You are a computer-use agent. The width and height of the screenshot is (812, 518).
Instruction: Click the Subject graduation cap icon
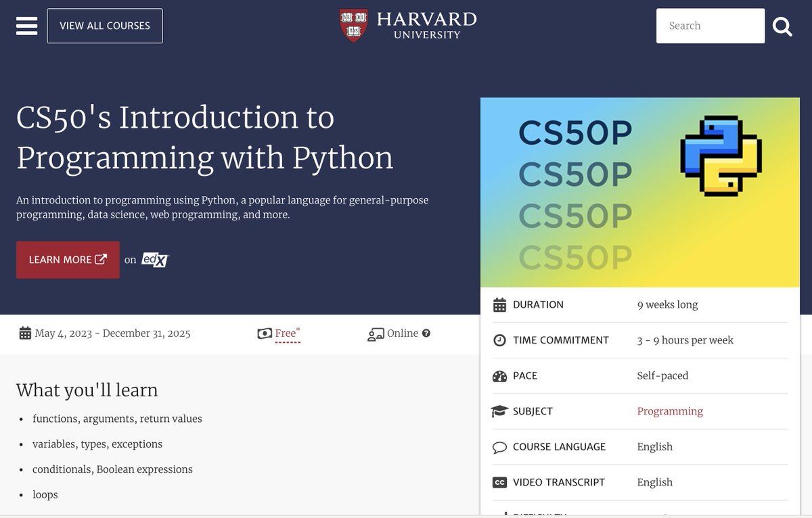[499, 411]
